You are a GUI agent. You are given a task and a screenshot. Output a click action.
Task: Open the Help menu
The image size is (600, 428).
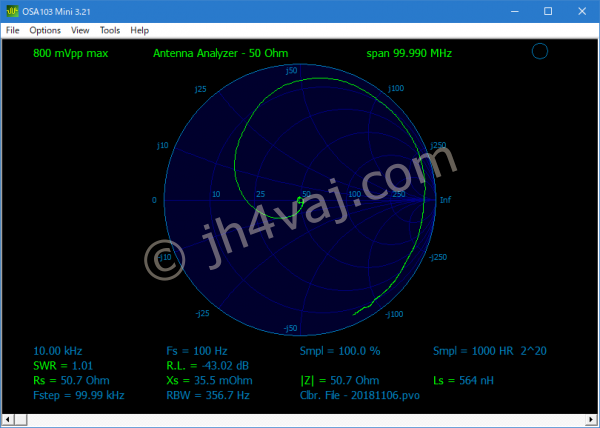[x=139, y=30]
